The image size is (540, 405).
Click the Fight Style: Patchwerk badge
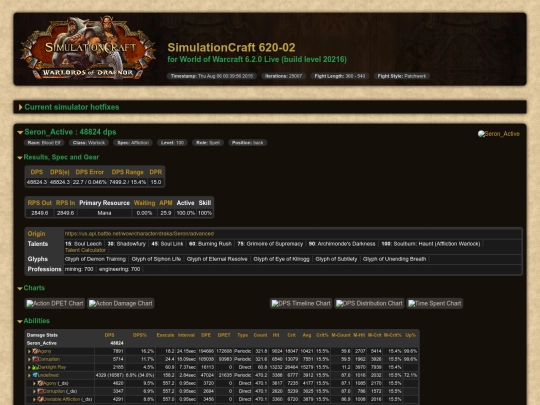click(x=402, y=76)
